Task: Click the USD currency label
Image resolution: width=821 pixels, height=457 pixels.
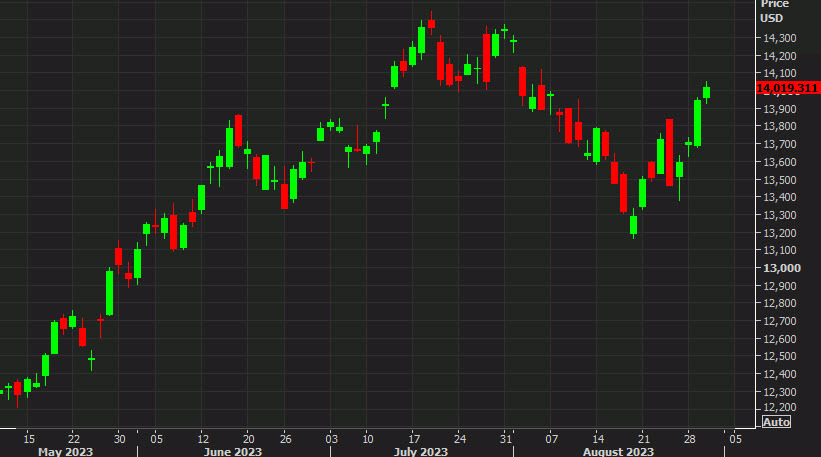Action: [771, 18]
